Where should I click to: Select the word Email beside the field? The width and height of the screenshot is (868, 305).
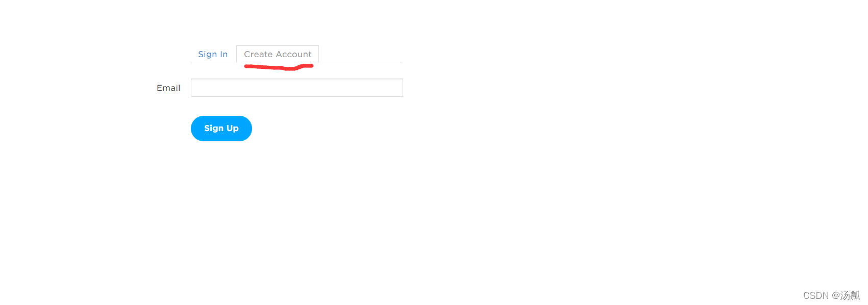tap(168, 88)
